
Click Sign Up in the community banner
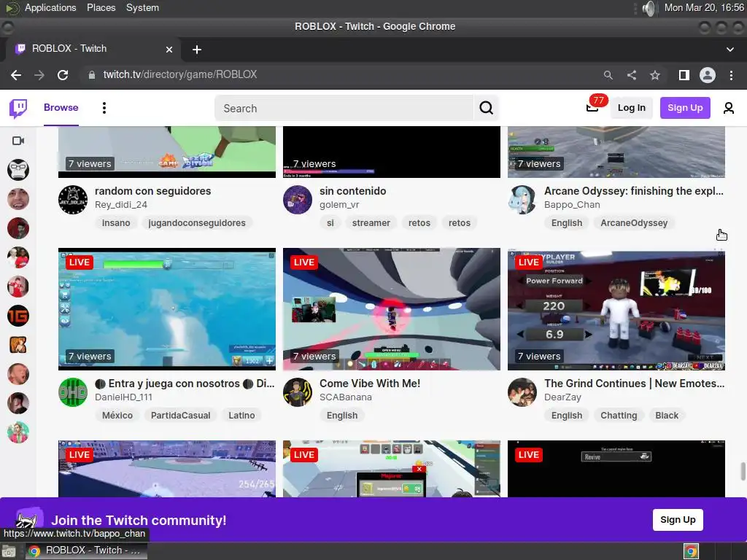[678, 519]
